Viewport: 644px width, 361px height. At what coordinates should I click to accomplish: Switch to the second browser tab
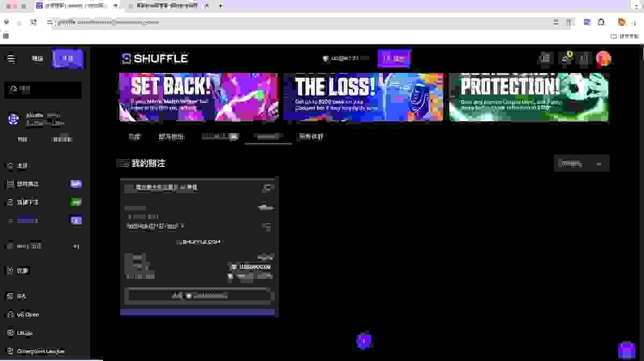click(x=169, y=5)
